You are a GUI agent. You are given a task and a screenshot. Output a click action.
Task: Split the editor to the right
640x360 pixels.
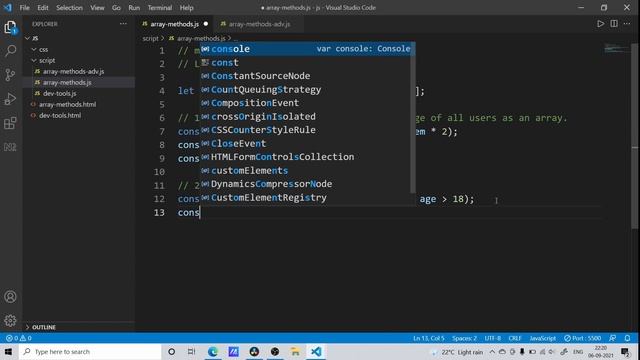point(614,24)
